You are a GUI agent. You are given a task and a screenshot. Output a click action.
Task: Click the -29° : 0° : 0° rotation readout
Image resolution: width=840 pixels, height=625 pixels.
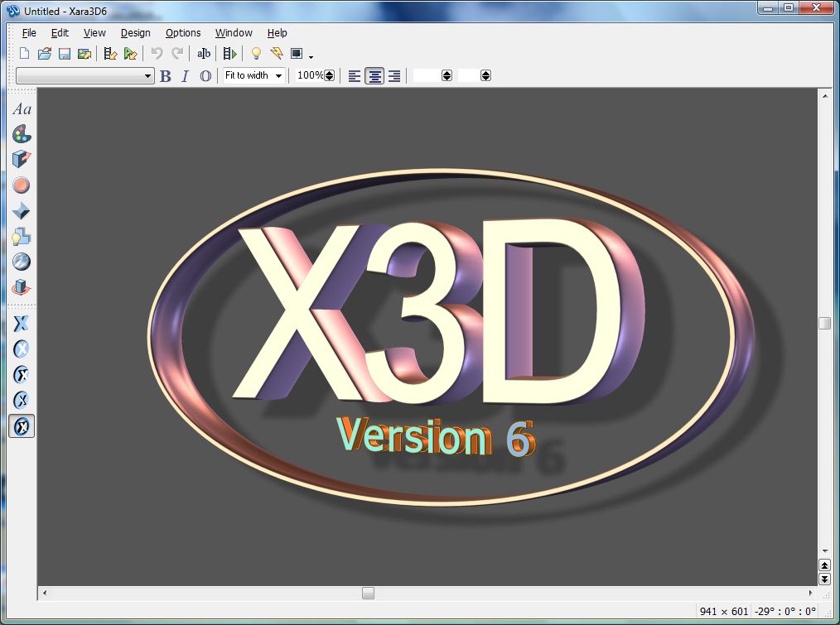(784, 611)
